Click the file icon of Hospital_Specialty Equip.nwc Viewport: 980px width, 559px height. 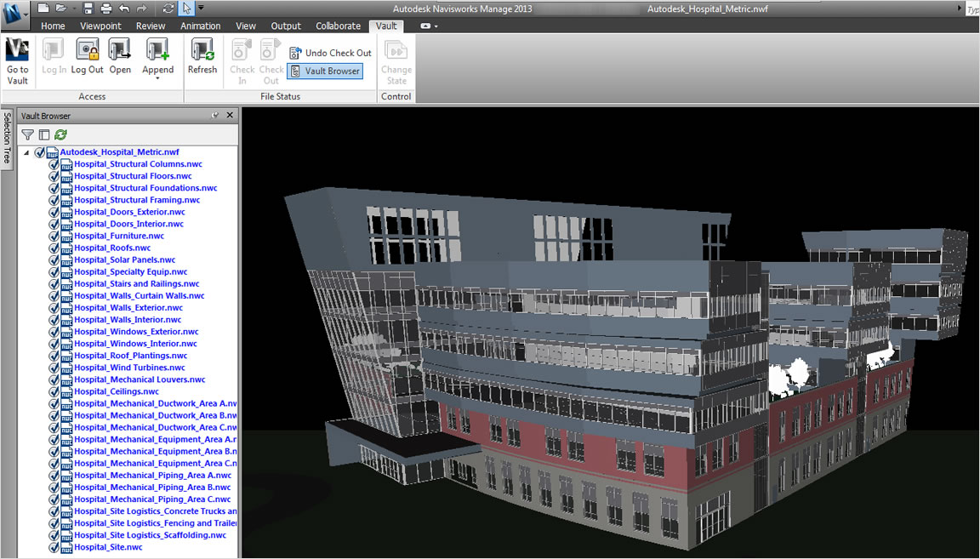click(66, 272)
